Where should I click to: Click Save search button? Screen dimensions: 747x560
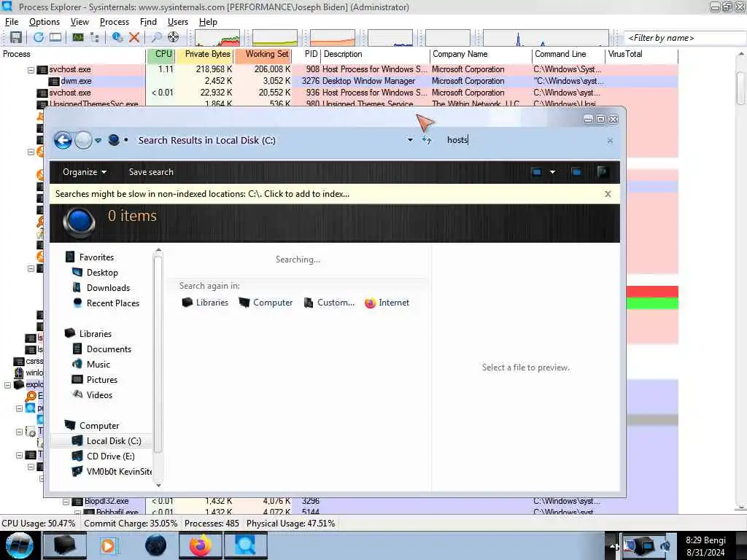151,172
